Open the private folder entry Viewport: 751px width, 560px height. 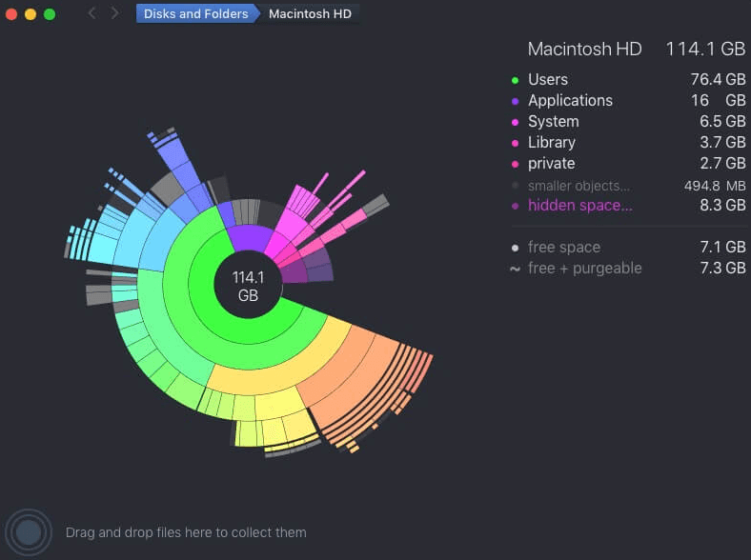551,164
